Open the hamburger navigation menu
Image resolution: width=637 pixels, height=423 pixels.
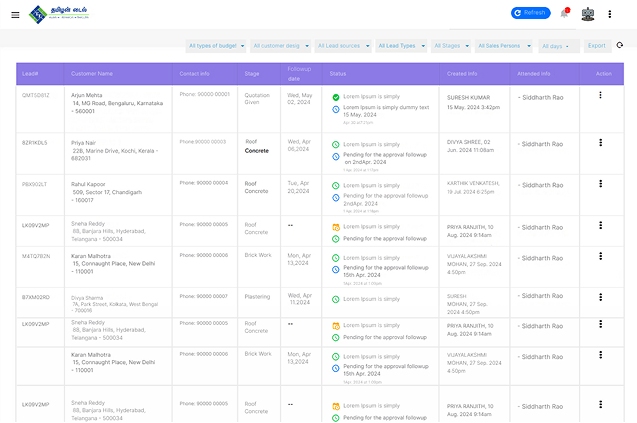14,14
